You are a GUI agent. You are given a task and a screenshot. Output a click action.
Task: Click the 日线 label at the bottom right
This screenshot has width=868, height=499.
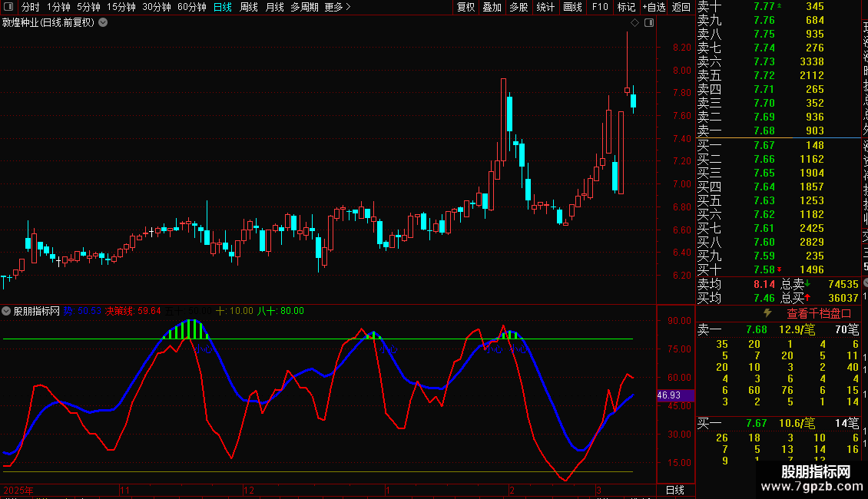coord(674,490)
